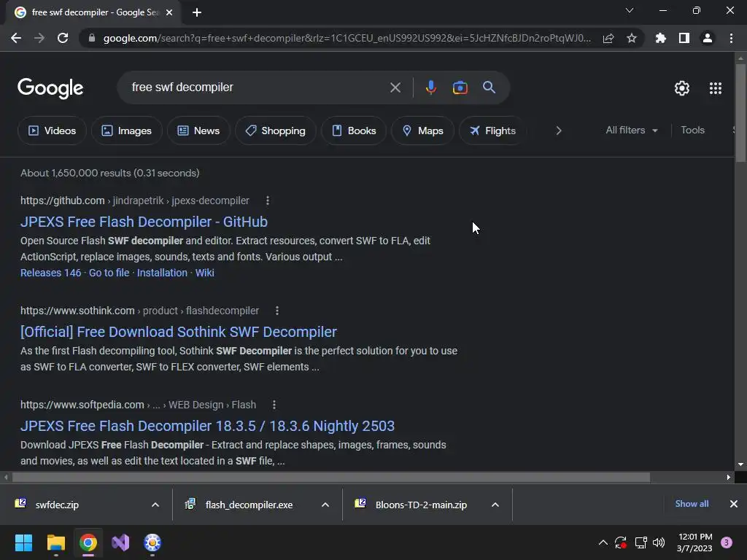Open JPEXS 18.3.5 Softpedia result
This screenshot has height=560, width=747.
207,426
